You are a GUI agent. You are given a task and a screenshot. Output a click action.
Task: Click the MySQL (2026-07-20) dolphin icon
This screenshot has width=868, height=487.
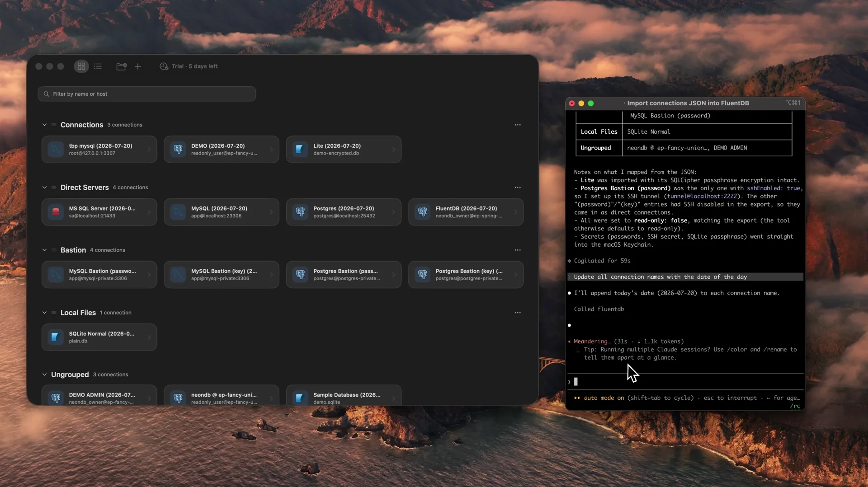pyautogui.click(x=178, y=212)
